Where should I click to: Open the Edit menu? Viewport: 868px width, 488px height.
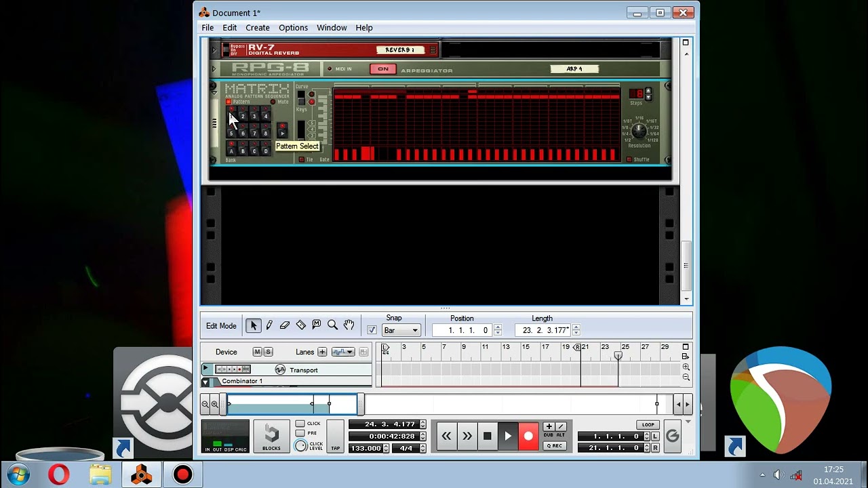pos(230,28)
